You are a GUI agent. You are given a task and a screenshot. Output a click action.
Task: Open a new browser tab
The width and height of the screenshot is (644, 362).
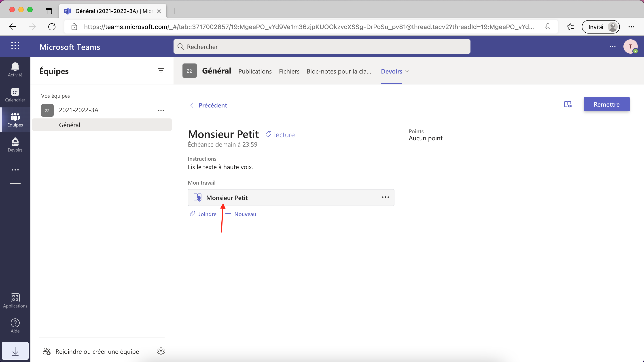coord(174,11)
